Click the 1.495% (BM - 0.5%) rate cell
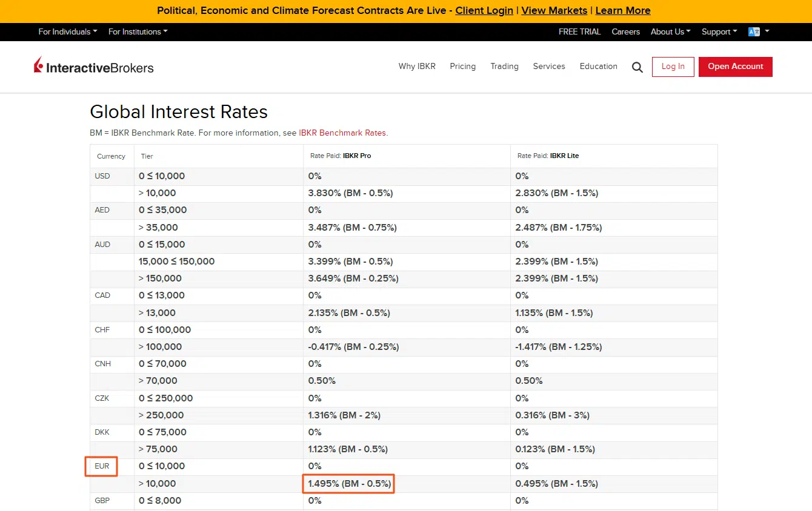The image size is (812, 511). pyautogui.click(x=407, y=484)
